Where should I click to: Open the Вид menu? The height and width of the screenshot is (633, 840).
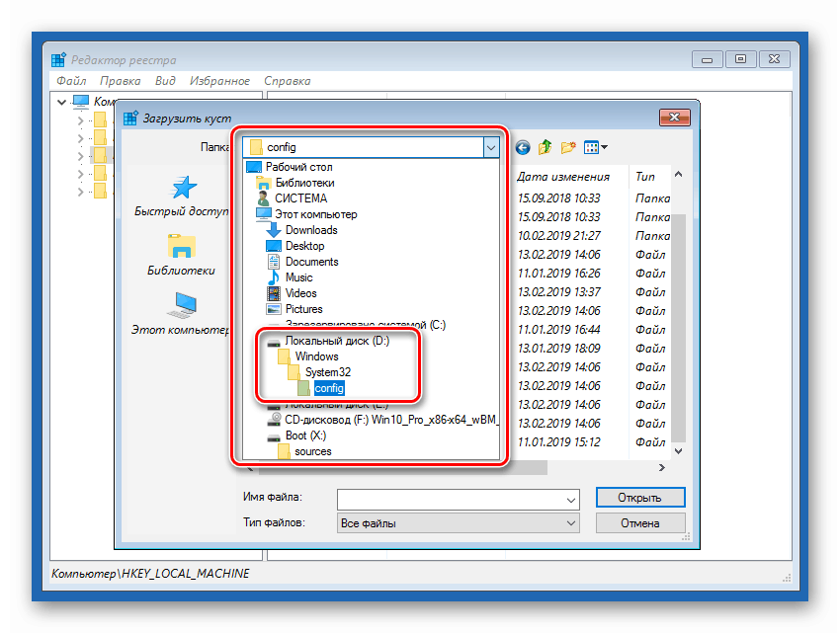coord(165,81)
